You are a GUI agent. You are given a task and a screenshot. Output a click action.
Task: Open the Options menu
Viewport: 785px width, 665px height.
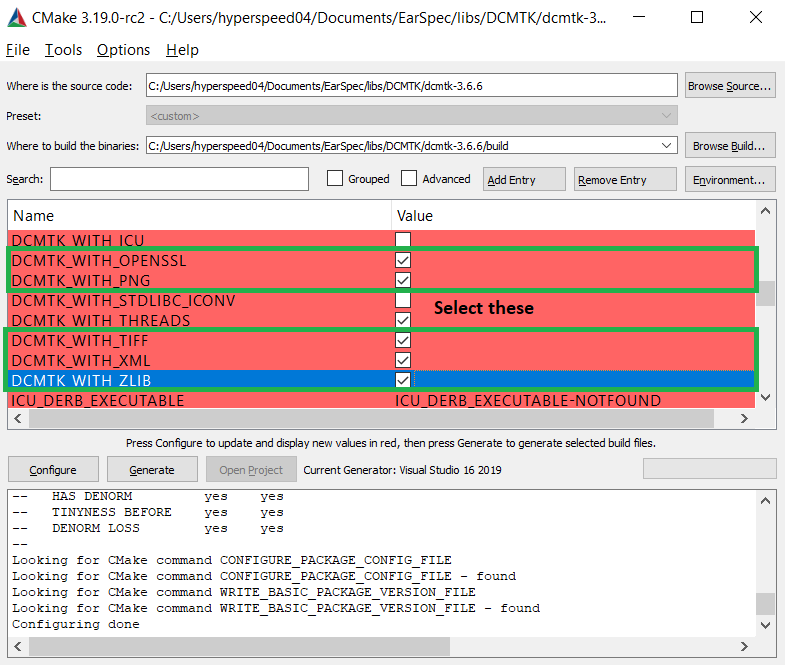click(123, 50)
